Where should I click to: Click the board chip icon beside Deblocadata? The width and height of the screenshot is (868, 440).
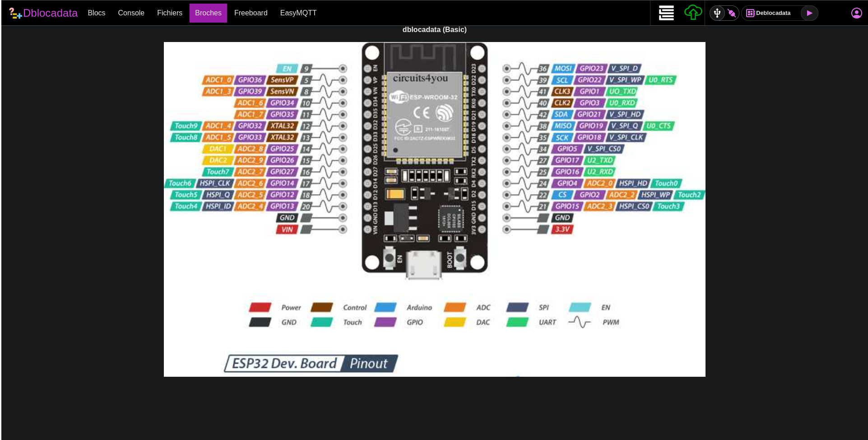point(750,13)
